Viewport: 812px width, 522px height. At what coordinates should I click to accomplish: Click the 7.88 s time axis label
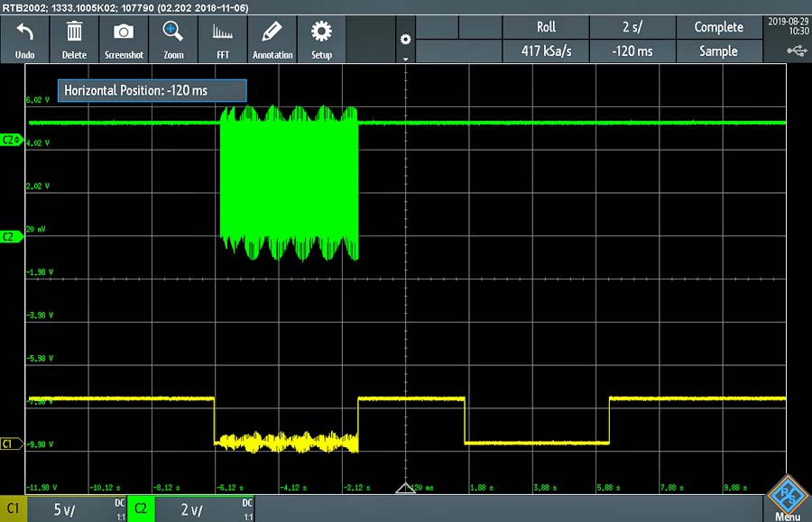pos(672,488)
